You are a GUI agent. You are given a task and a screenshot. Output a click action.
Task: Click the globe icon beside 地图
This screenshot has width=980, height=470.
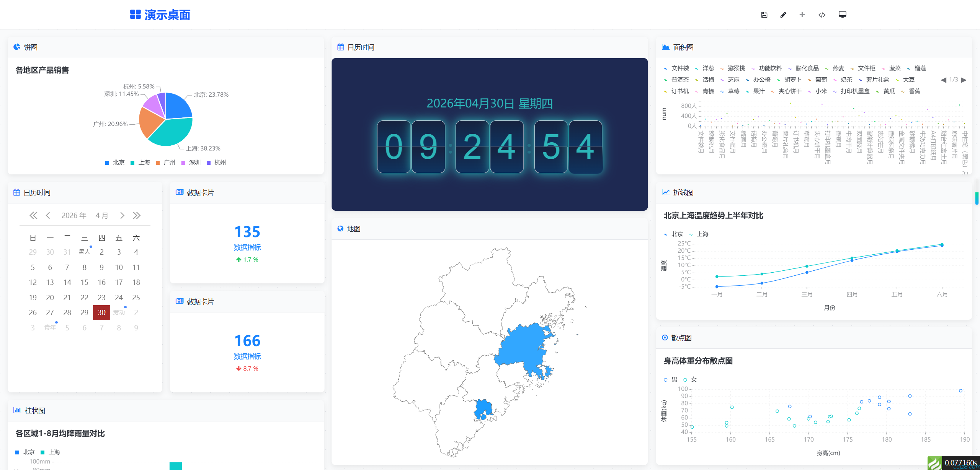340,228
